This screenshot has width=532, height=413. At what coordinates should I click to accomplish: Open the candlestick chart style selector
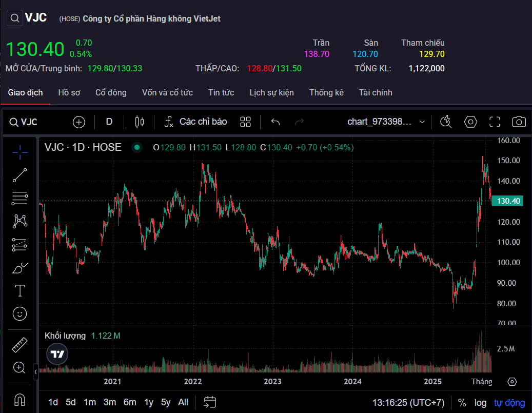click(x=140, y=122)
